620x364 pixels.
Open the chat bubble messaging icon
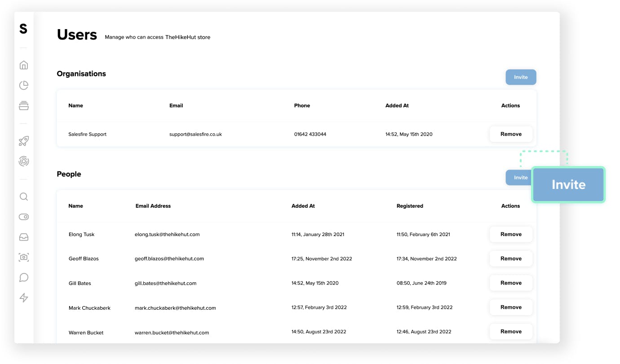23,277
